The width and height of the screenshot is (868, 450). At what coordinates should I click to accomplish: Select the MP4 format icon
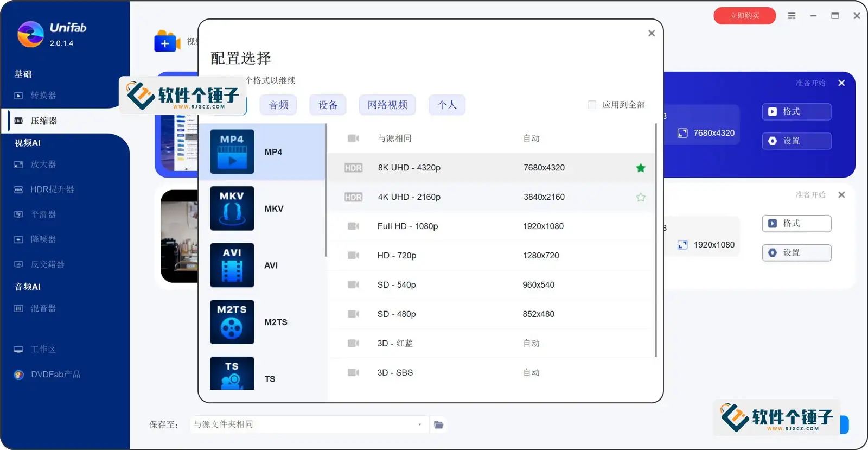pos(232,151)
